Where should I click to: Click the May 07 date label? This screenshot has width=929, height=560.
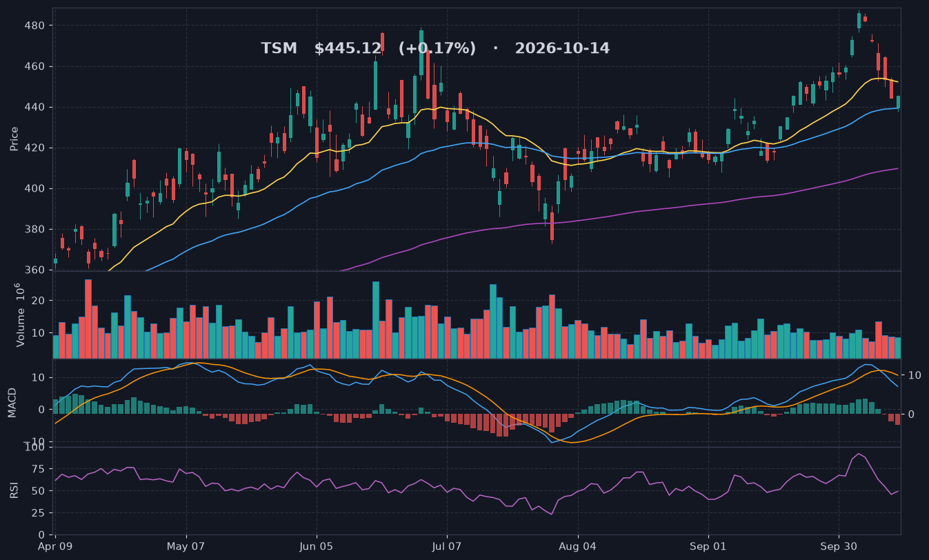click(186, 546)
